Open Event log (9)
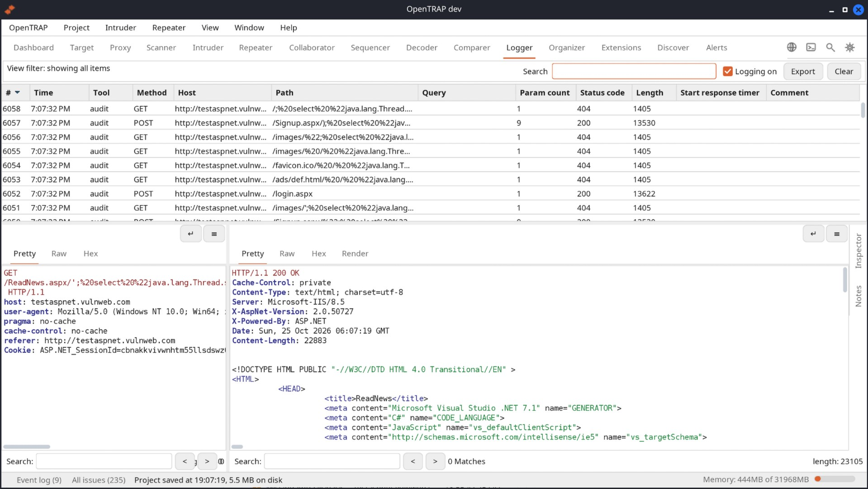Image resolution: width=868 pixels, height=489 pixels. click(39, 480)
